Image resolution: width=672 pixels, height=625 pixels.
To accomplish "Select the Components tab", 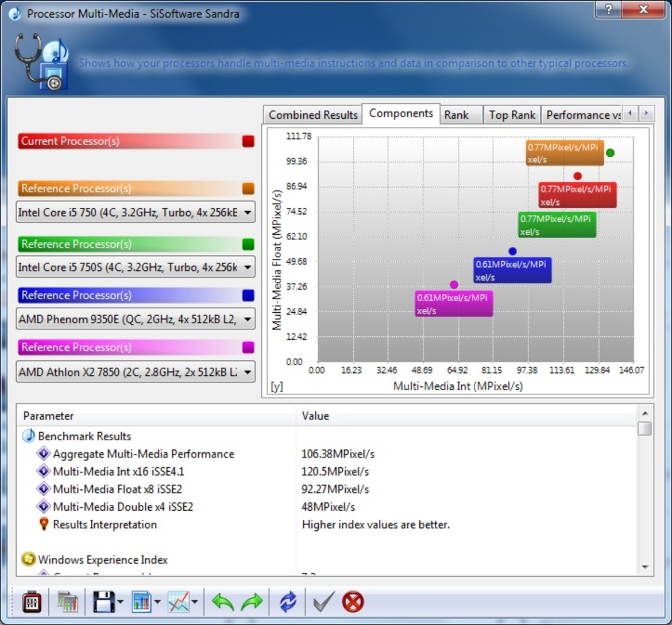I will point(401,114).
